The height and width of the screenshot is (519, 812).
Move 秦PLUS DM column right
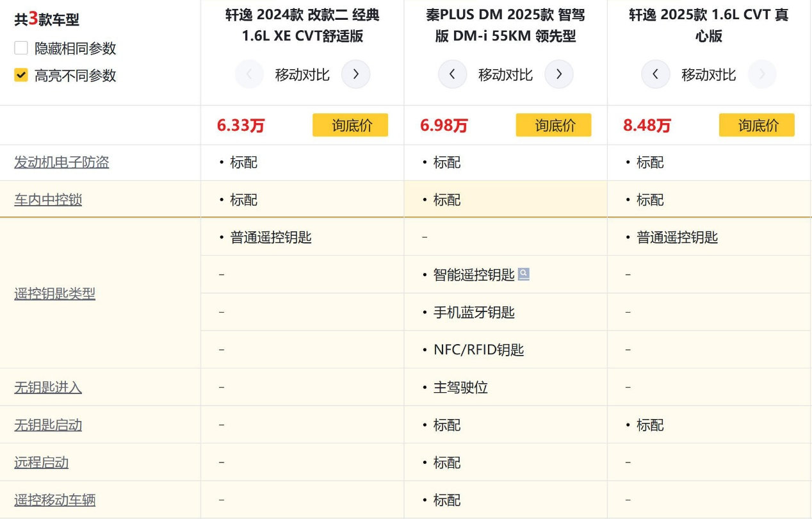[559, 74]
